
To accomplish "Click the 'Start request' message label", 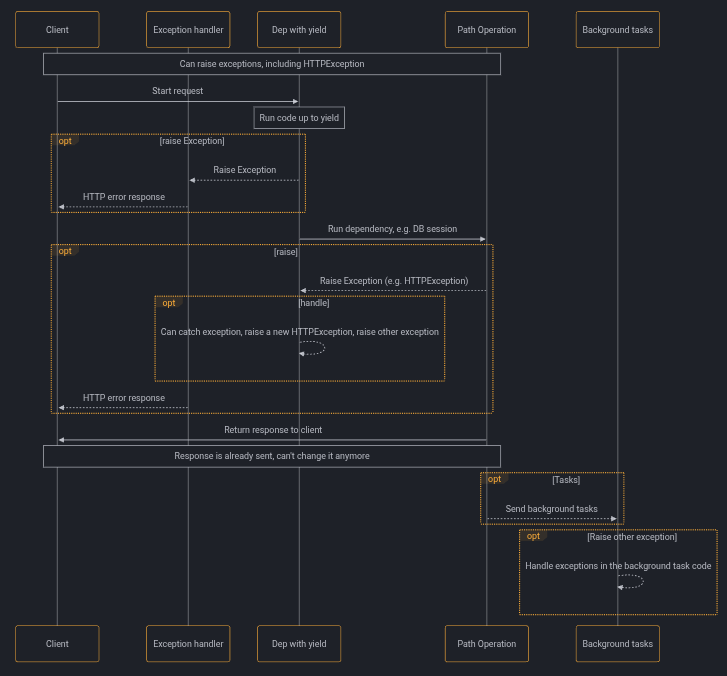I will coord(177,91).
